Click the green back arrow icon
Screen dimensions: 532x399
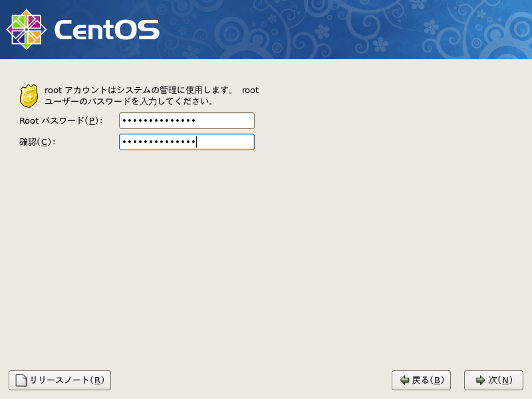click(x=404, y=380)
